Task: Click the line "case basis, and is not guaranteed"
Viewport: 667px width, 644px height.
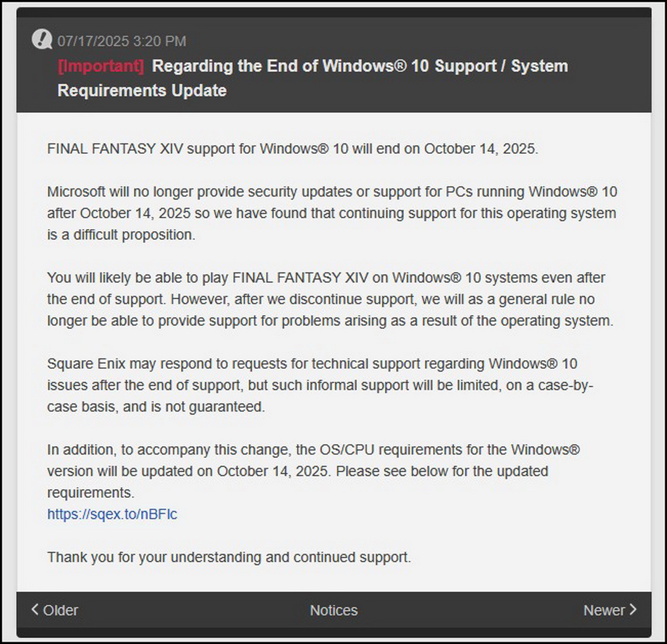Action: (x=156, y=407)
